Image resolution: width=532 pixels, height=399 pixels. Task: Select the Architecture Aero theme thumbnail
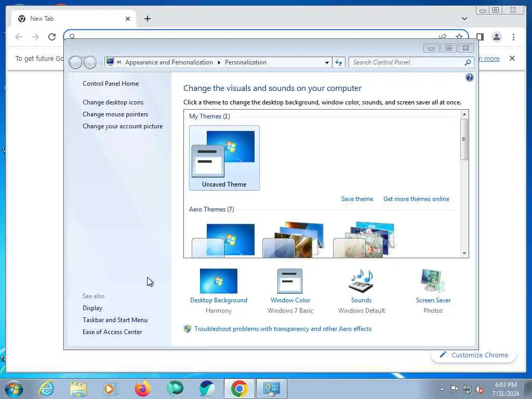(294, 240)
